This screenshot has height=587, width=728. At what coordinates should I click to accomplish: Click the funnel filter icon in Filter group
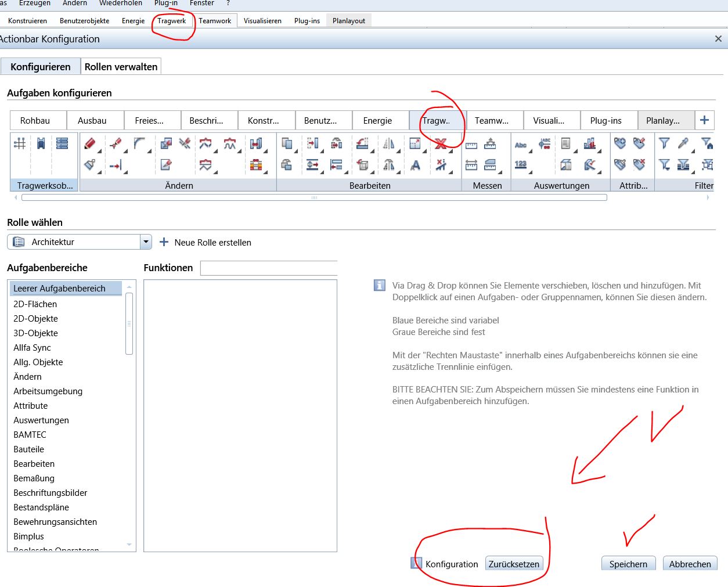point(664,143)
